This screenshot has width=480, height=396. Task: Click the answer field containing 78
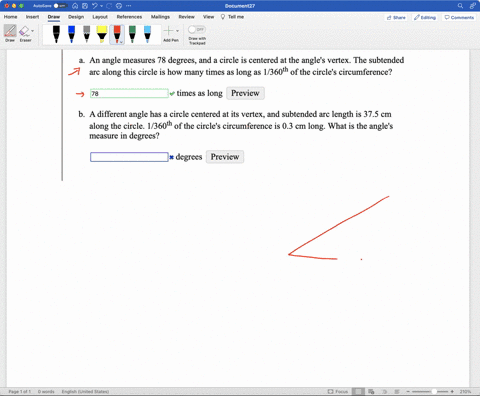[x=129, y=93]
